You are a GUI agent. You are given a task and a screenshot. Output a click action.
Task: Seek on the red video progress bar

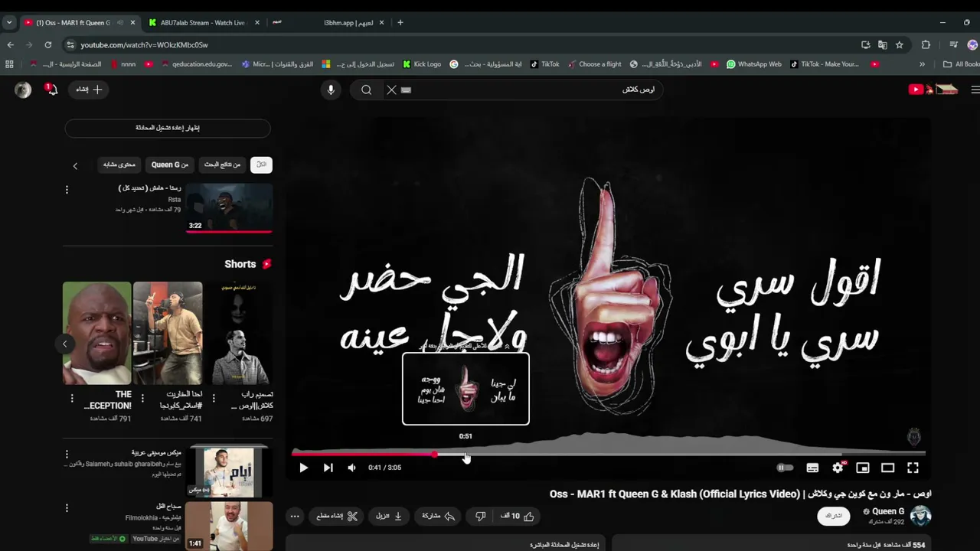(x=609, y=454)
